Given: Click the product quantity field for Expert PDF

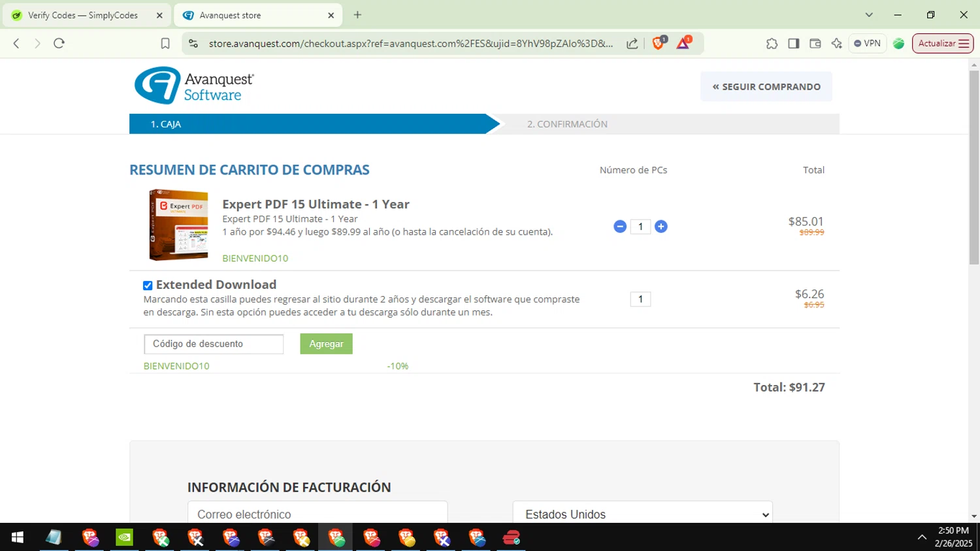Looking at the screenshot, I should (640, 226).
